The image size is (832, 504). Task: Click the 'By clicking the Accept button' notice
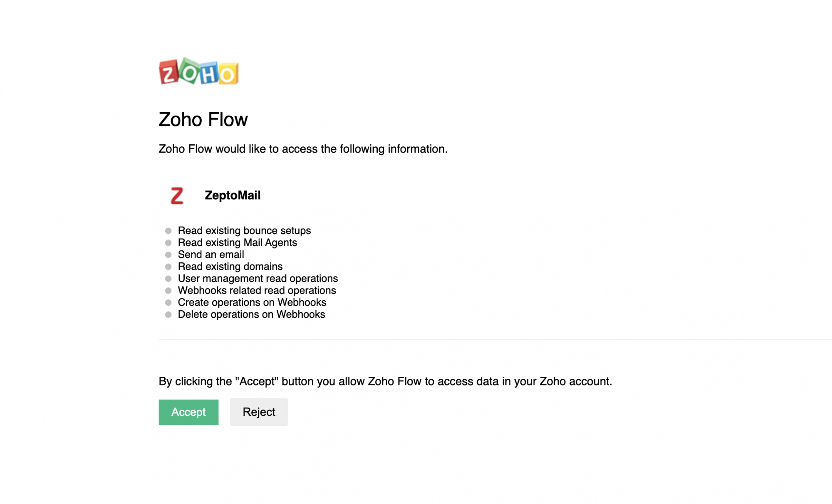385,381
